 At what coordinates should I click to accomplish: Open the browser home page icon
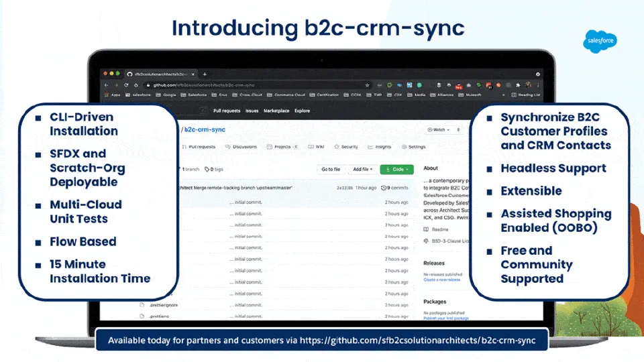coord(136,85)
